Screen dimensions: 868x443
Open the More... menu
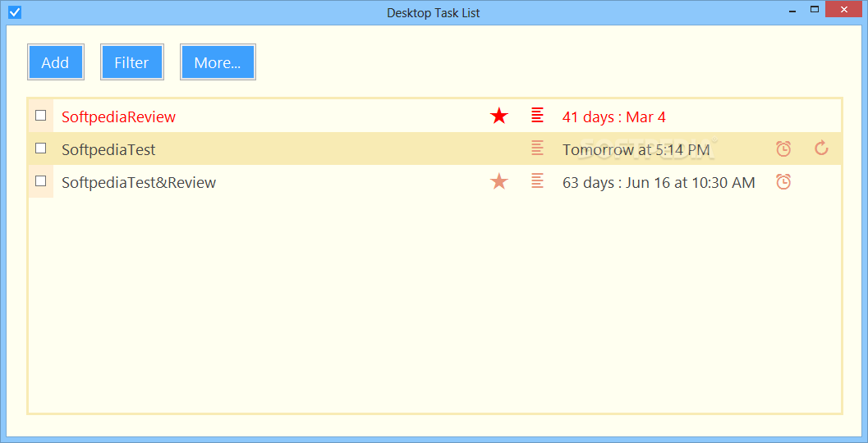pos(218,62)
